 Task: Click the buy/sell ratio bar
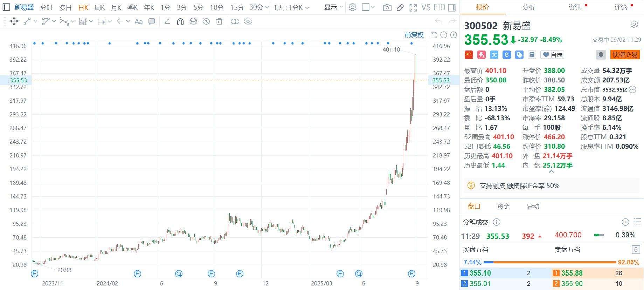[x=549, y=262]
